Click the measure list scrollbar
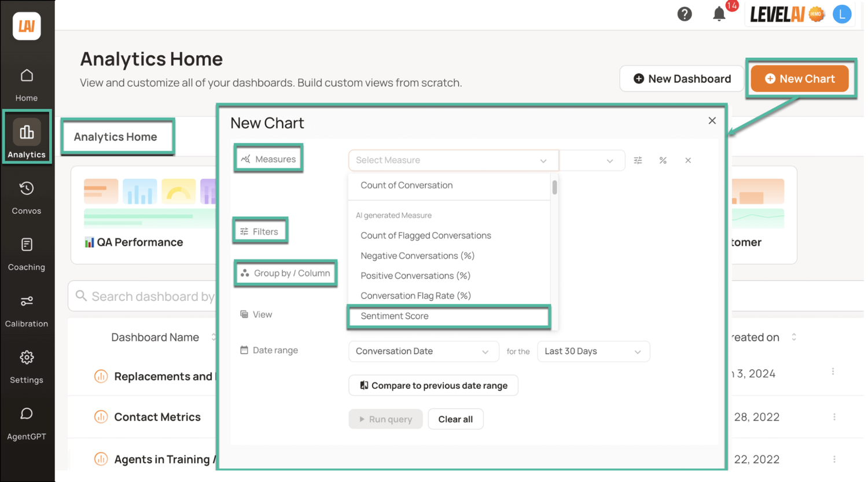 (x=554, y=188)
